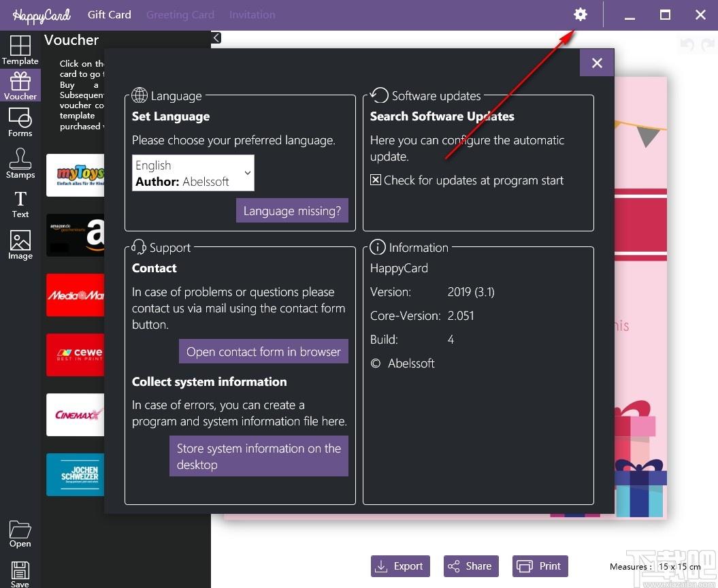Select the Text tool
This screenshot has width=718, height=588.
[20, 204]
